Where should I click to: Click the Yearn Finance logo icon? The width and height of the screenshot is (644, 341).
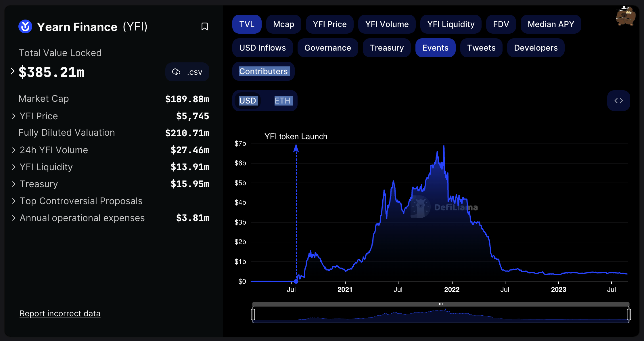point(25,26)
